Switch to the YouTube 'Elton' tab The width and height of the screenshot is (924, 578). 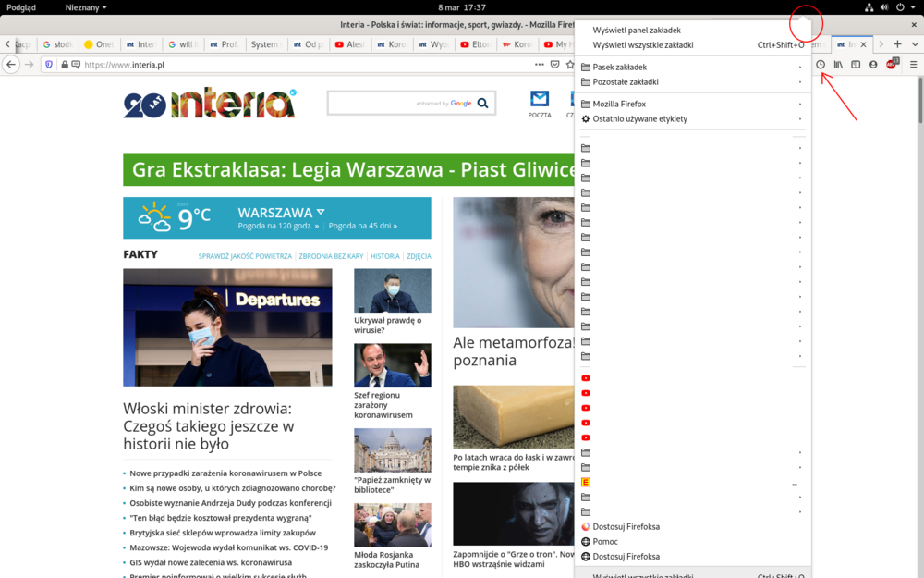475,44
